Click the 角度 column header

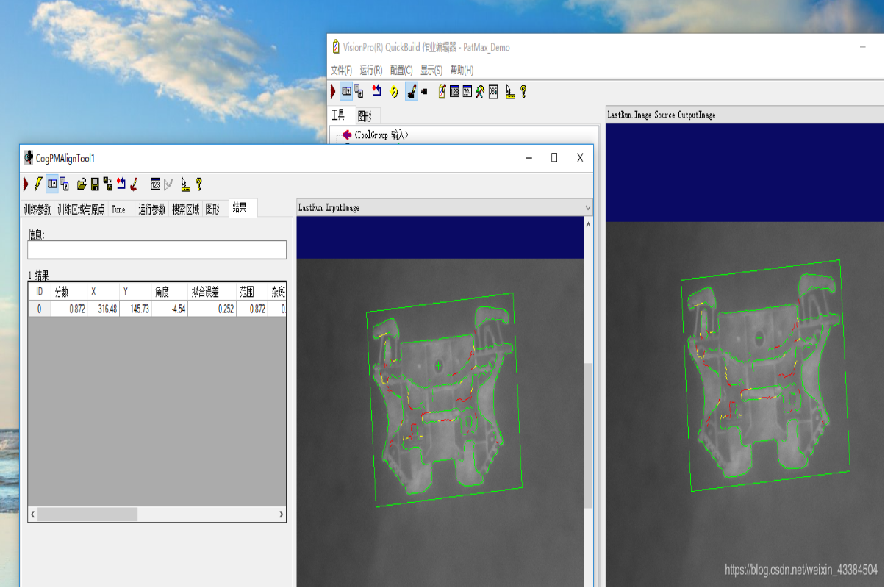point(169,292)
